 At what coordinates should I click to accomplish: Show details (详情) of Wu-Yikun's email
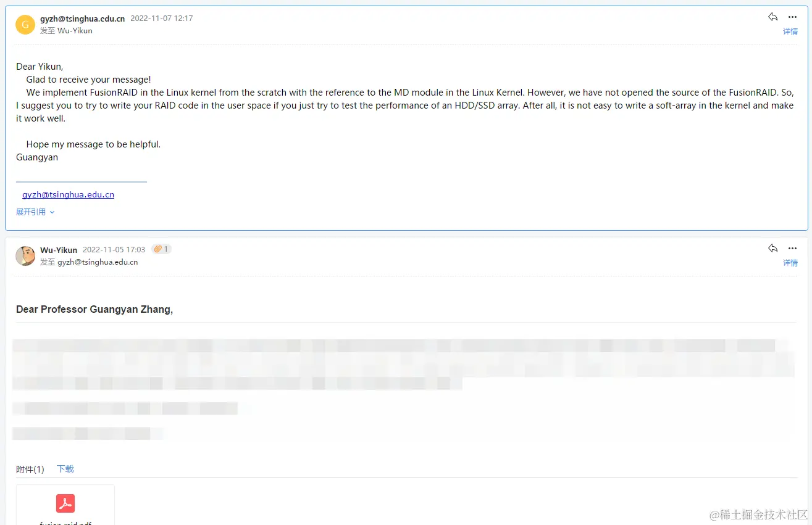click(x=790, y=263)
